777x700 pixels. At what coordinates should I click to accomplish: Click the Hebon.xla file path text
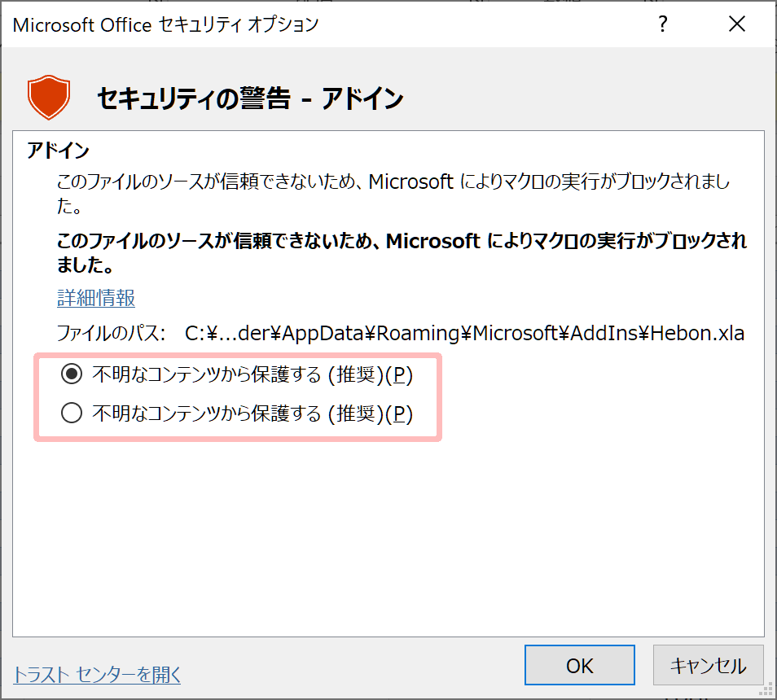click(464, 333)
